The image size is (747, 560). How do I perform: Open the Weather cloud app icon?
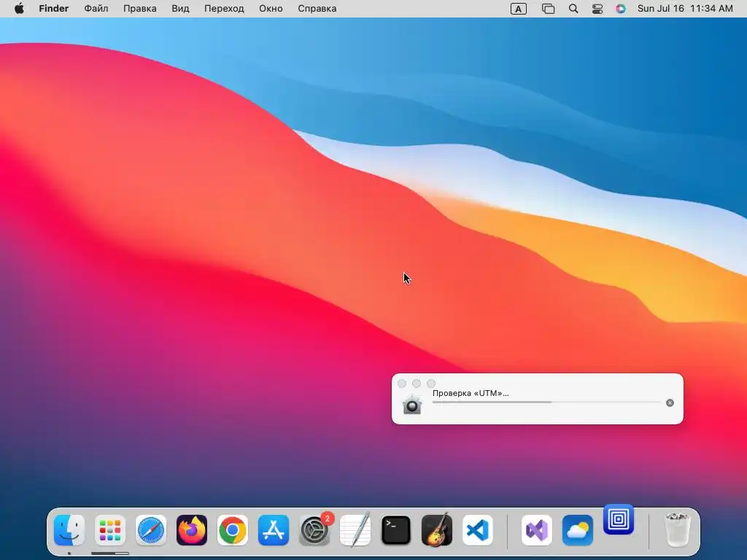point(578,530)
